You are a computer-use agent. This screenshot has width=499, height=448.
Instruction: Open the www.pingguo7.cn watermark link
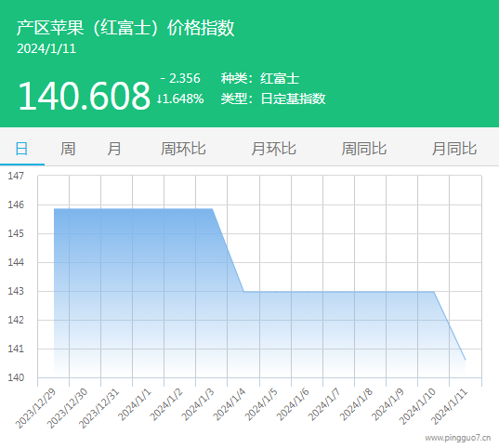pyautogui.click(x=458, y=438)
